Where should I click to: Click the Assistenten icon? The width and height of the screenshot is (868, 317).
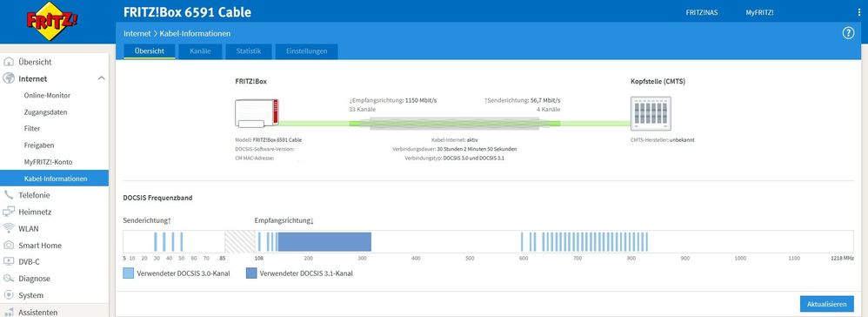[9, 312]
